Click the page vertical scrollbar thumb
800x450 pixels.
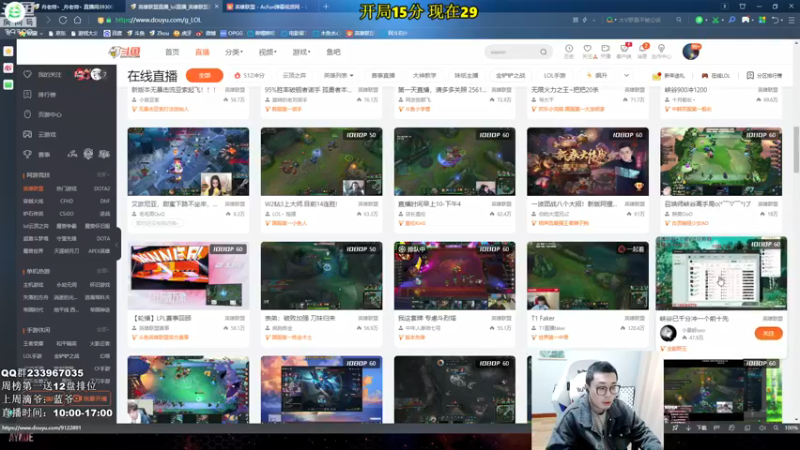click(796, 149)
